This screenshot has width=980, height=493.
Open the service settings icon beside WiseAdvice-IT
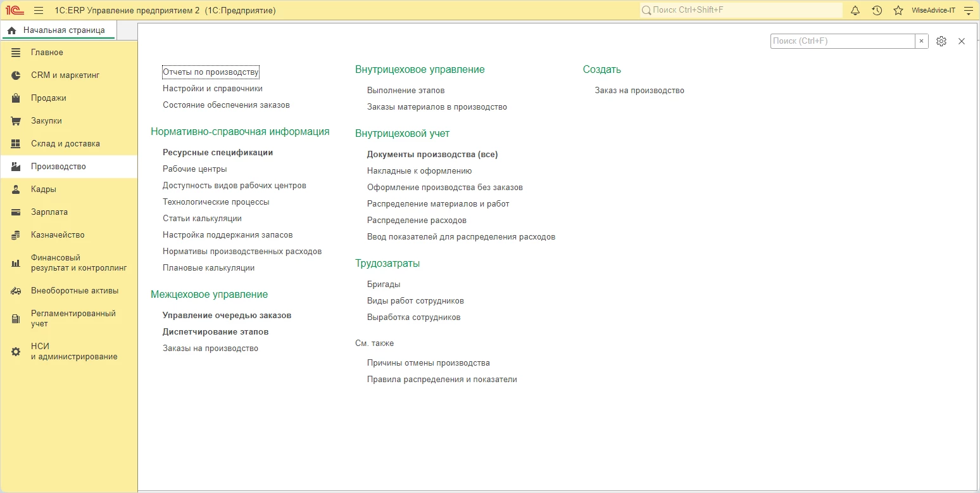coord(967,10)
